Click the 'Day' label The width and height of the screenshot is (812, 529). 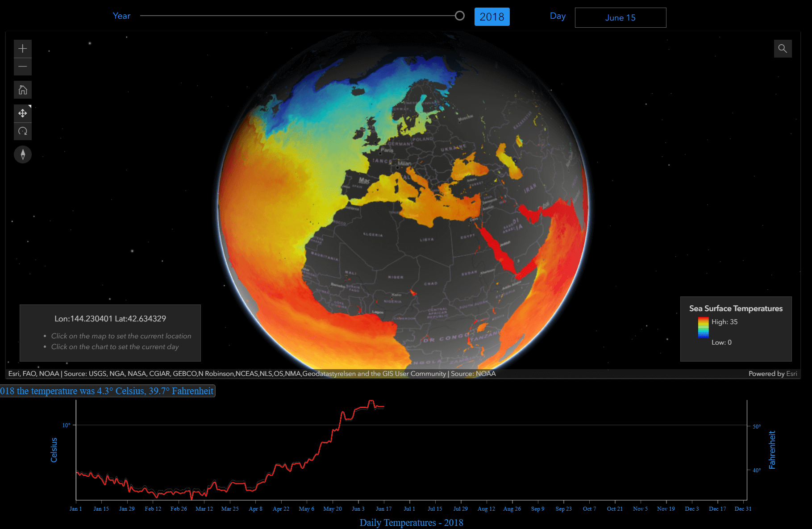(558, 16)
